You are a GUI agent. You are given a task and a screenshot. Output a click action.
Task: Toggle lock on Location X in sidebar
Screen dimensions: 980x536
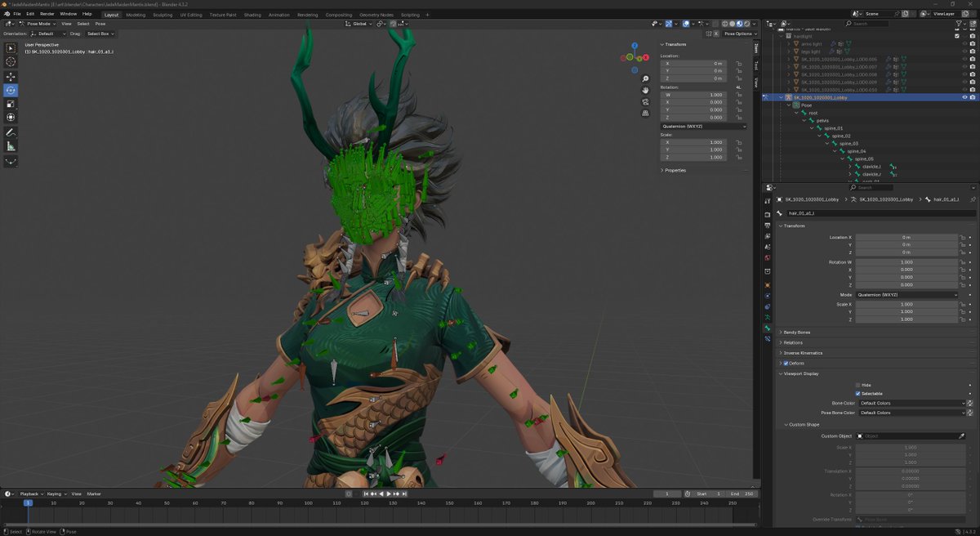pos(739,63)
